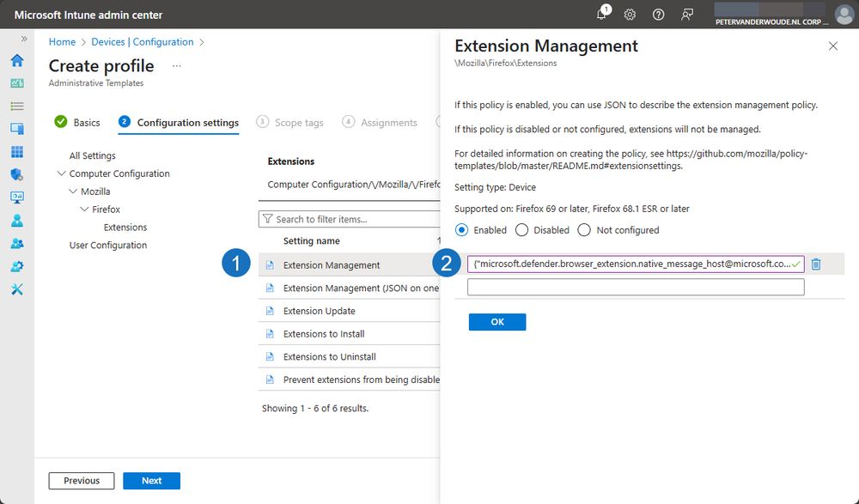Click the filled JSON policy text field
Screen dimensions: 859x504
click(636, 264)
